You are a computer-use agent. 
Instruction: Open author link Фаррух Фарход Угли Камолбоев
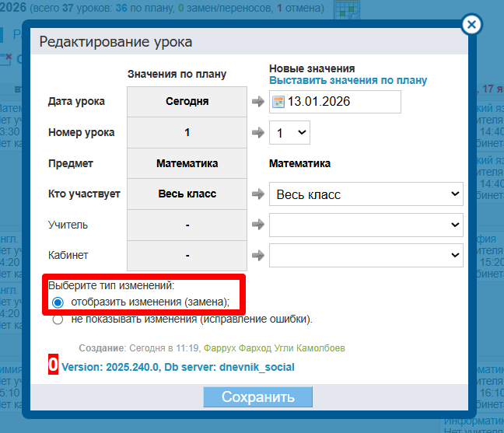[275, 348]
